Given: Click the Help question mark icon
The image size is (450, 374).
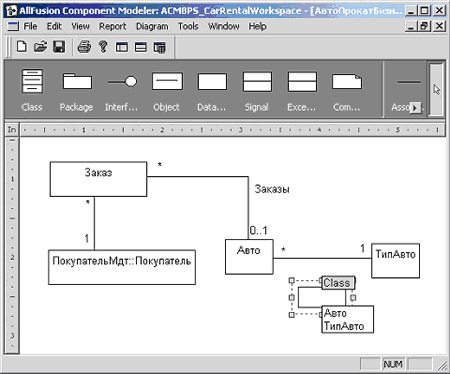Looking at the screenshot, I should 103,47.
